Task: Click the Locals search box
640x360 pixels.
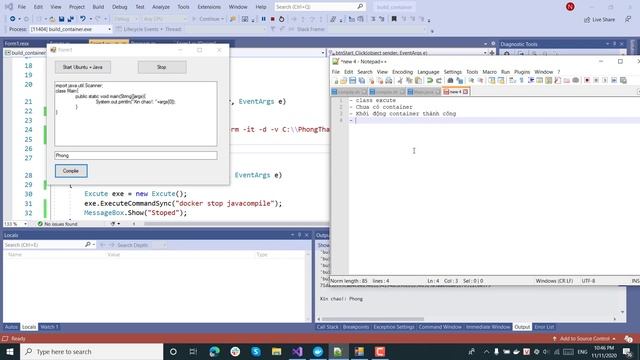Action: coord(49,245)
